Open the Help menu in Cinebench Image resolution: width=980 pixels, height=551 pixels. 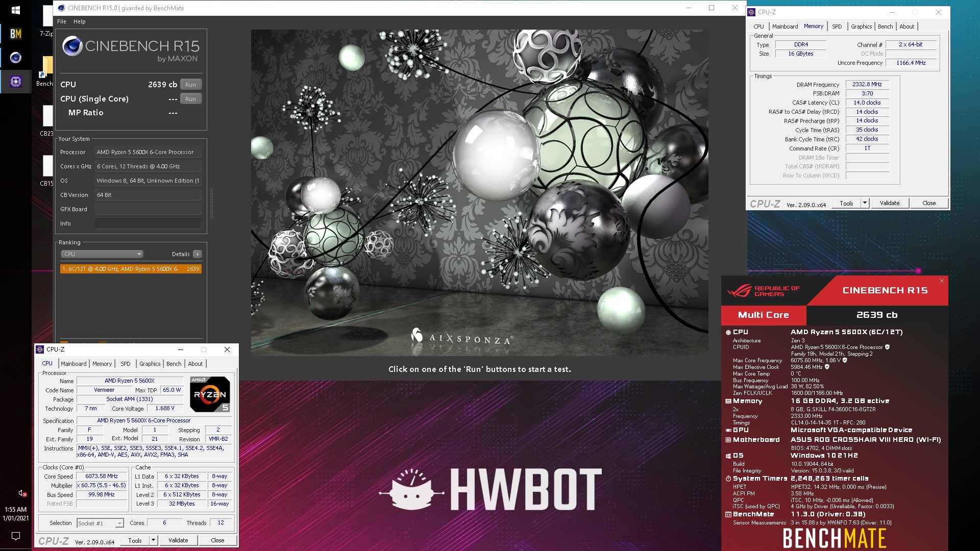79,21
